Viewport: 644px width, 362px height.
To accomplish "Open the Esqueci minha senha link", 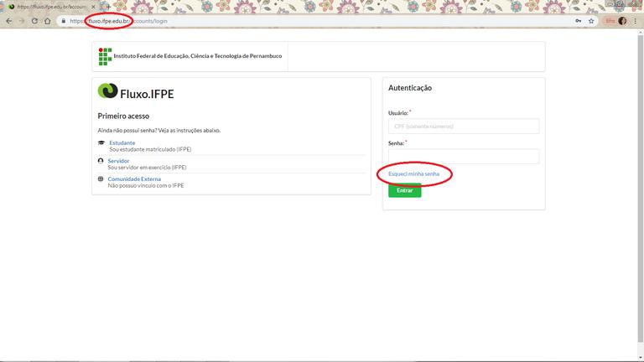I will [x=413, y=174].
